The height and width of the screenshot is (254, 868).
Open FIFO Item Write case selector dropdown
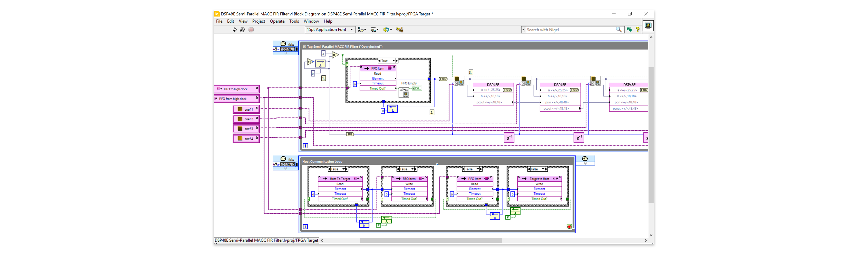click(x=413, y=169)
